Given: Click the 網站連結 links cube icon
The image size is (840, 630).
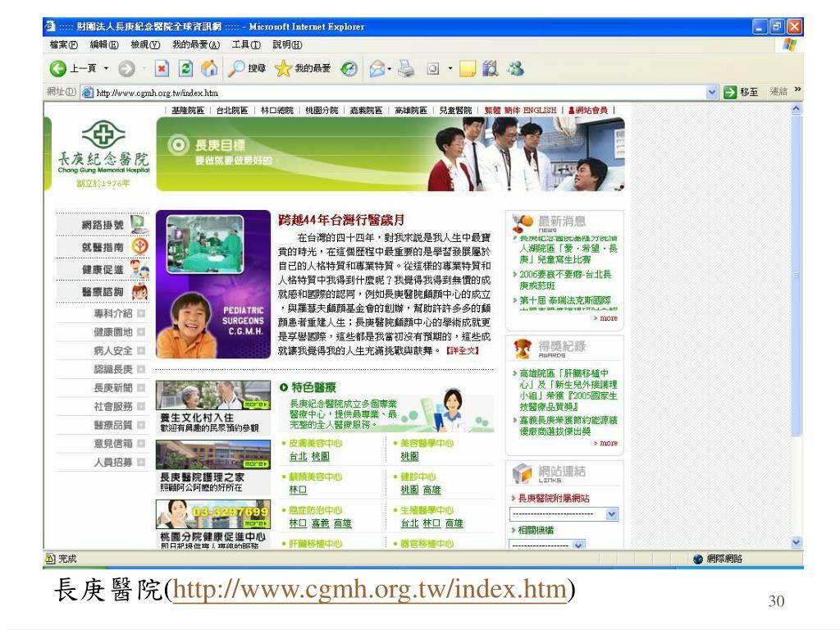Looking at the screenshot, I should (x=522, y=472).
